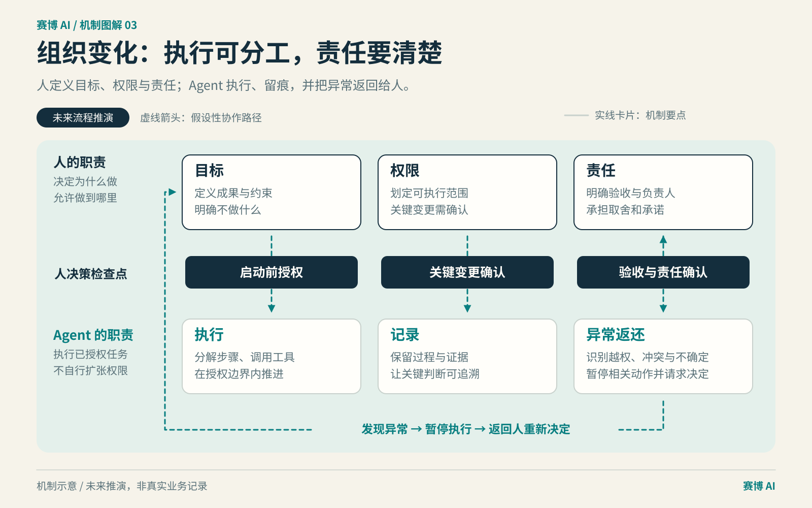Click the 责任 card heading

[601, 171]
